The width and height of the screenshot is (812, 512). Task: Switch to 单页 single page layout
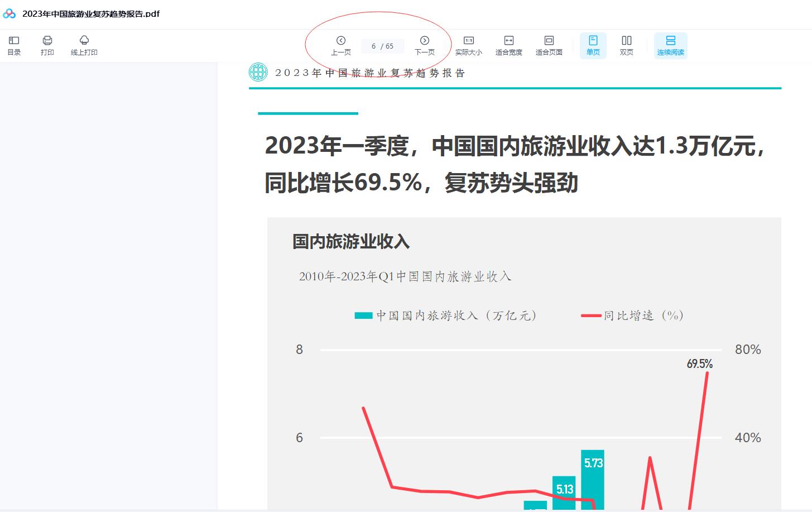(593, 45)
